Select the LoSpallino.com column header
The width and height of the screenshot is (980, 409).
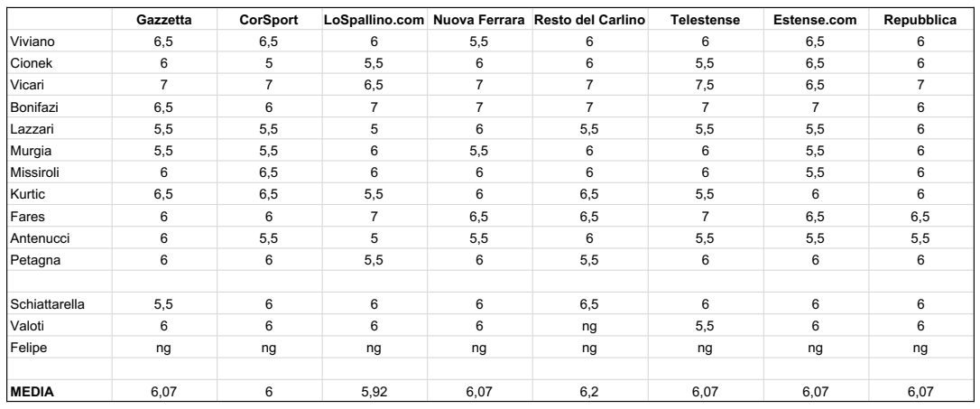point(374,20)
